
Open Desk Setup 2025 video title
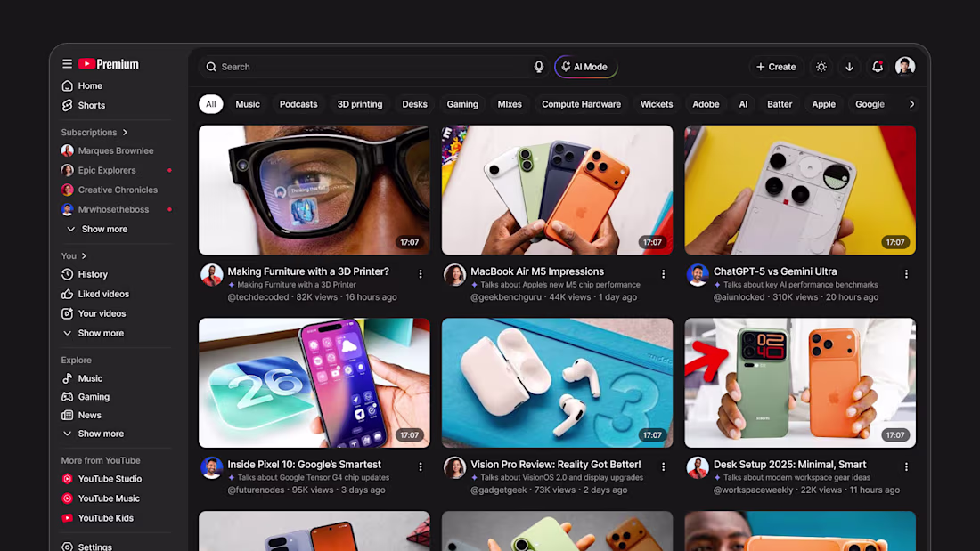pyautogui.click(x=790, y=465)
